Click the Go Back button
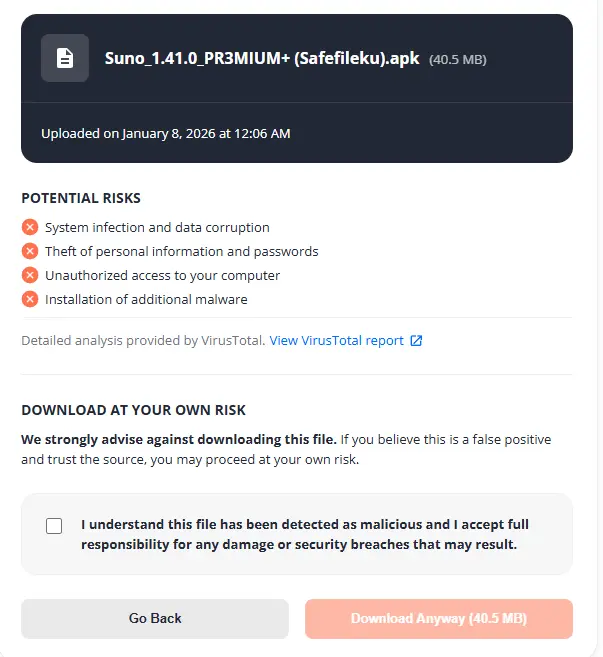 (155, 618)
